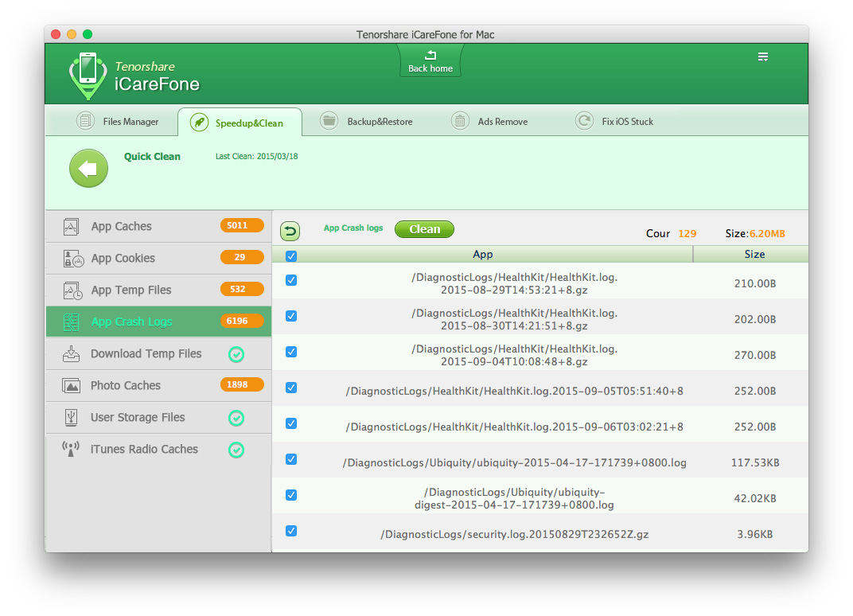Click the iTunes Radio Caches antenna icon

[71, 449]
